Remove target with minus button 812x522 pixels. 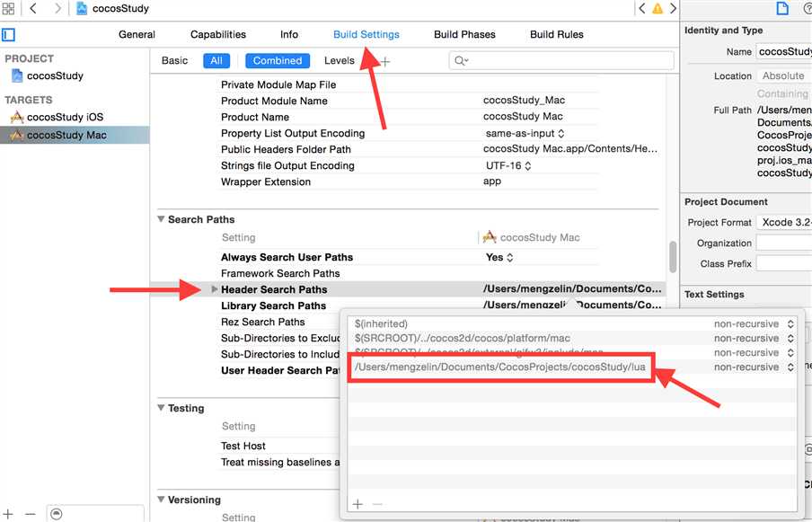30,514
